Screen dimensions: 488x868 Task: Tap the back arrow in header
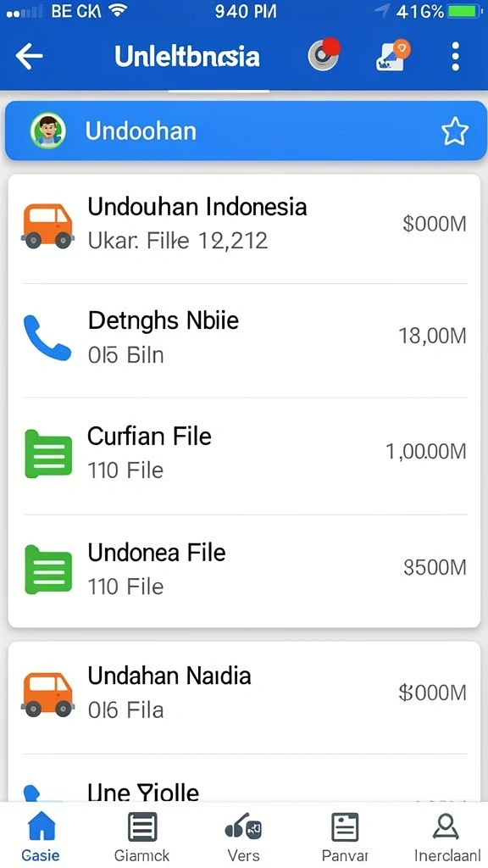point(29,56)
